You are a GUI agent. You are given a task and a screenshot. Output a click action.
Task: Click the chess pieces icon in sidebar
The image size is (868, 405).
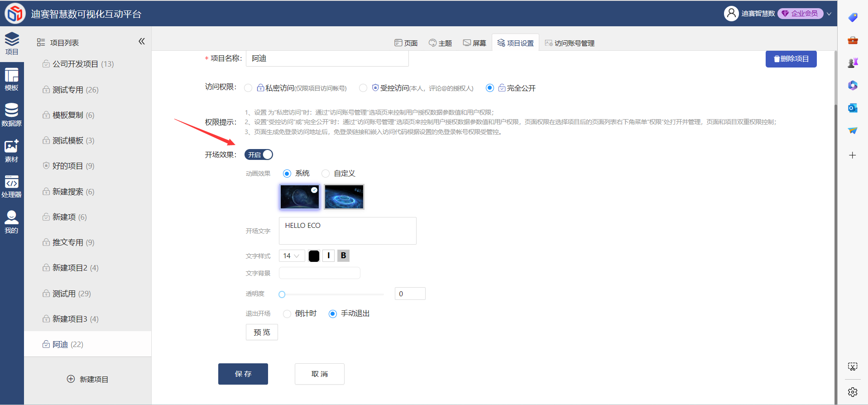click(853, 63)
